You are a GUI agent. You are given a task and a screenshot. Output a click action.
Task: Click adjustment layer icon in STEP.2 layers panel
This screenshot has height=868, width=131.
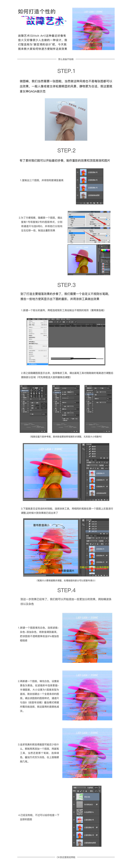click(91, 203)
